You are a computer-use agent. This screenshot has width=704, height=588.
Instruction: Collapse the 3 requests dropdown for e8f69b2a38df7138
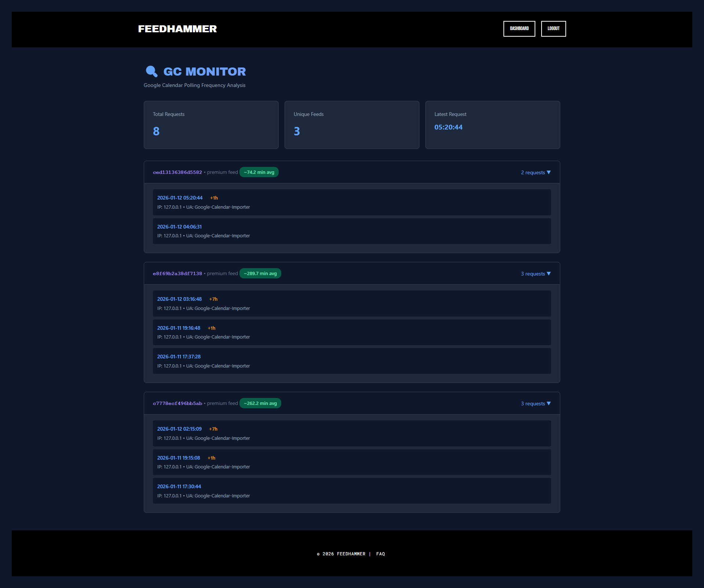coord(535,273)
